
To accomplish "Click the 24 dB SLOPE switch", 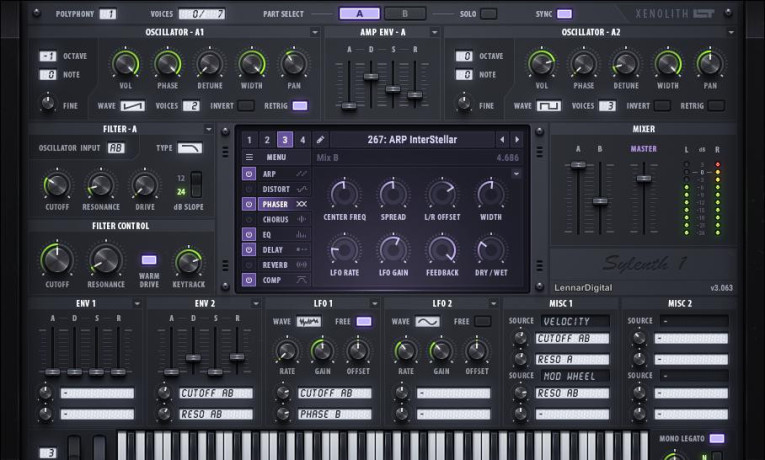I will tap(196, 184).
